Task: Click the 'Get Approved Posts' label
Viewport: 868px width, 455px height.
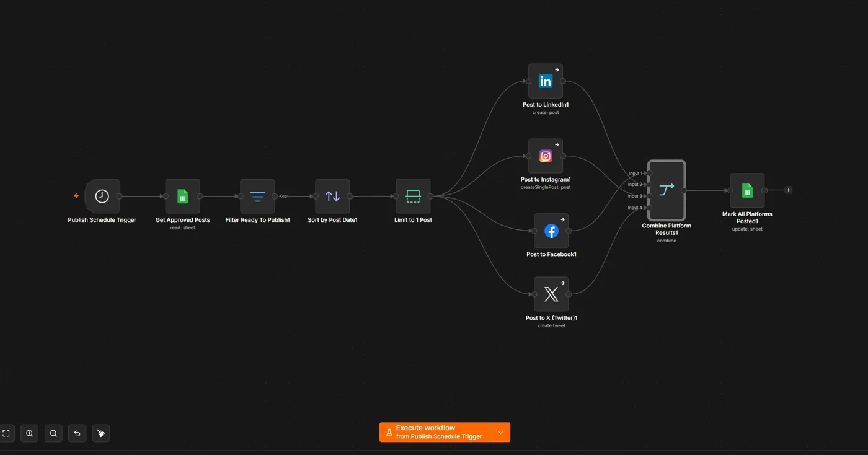Action: pyautogui.click(x=182, y=220)
